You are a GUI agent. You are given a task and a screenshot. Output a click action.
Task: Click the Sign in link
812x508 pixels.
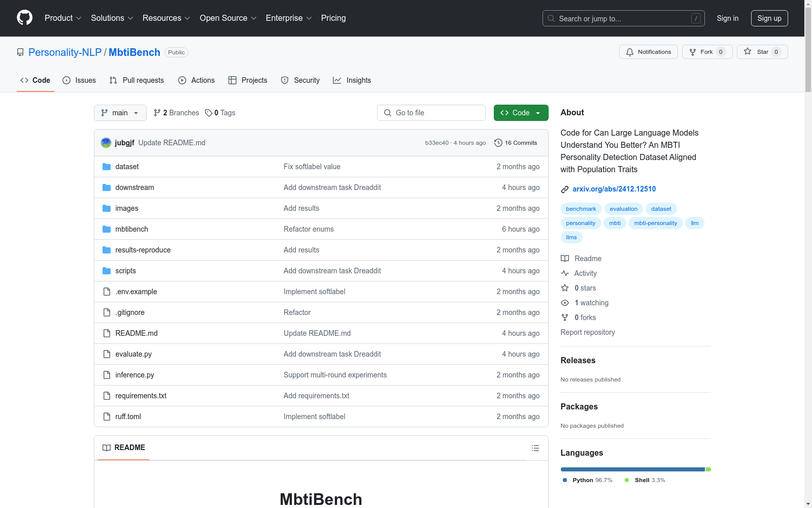(728, 18)
